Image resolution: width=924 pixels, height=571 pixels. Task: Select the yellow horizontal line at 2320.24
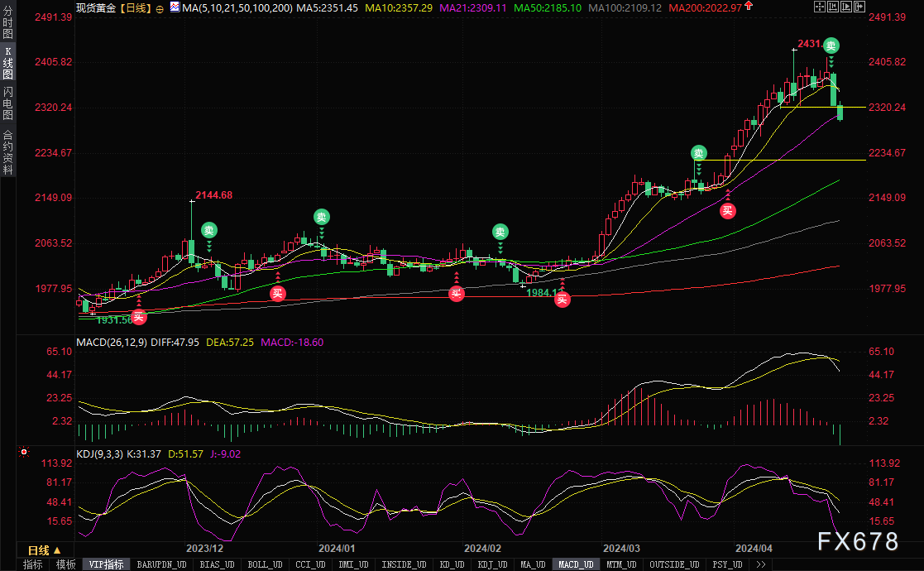822,108
